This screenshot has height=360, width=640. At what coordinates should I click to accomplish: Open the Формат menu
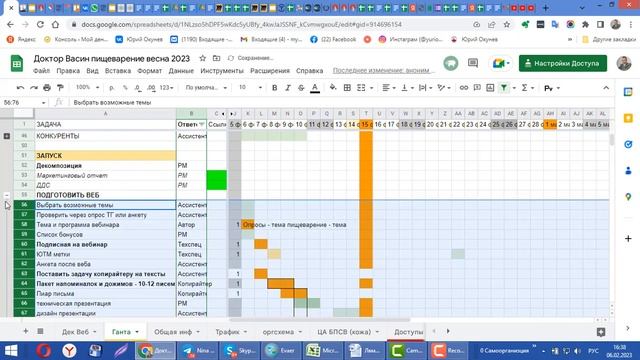(149, 71)
